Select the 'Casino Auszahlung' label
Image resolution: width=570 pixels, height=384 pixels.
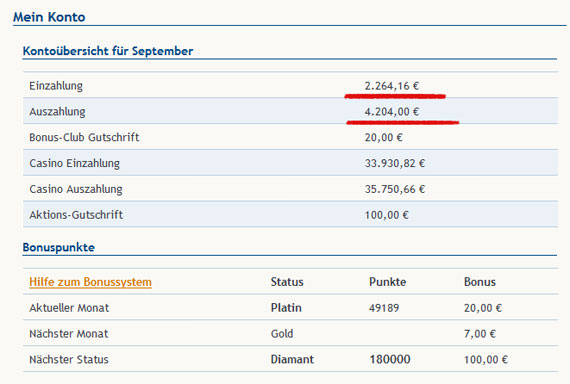click(76, 189)
